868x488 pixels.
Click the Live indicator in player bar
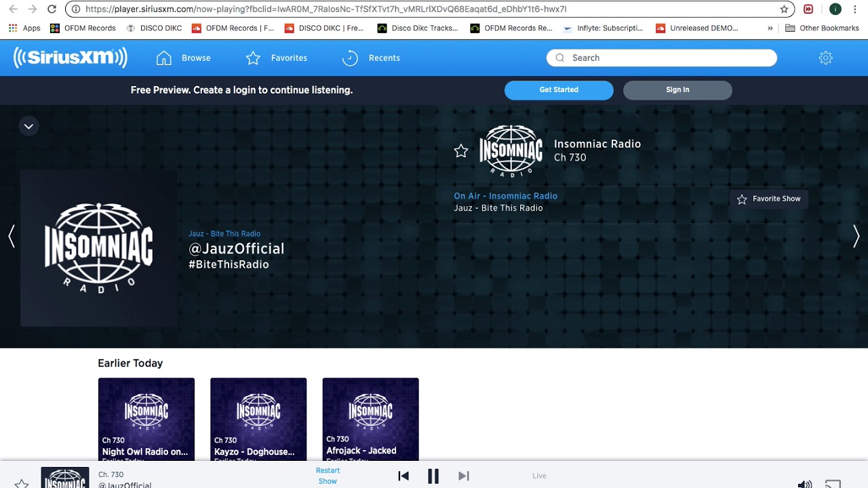click(539, 476)
